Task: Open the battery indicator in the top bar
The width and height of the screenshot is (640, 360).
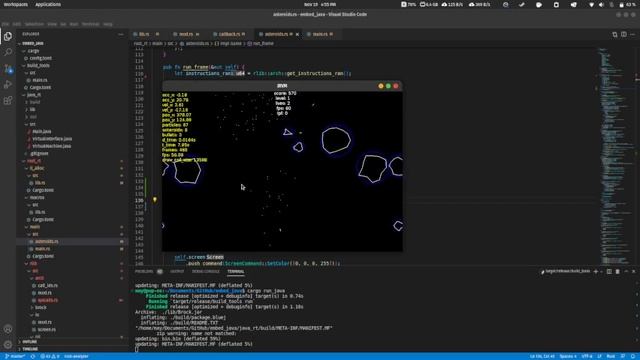Action: pos(627,4)
